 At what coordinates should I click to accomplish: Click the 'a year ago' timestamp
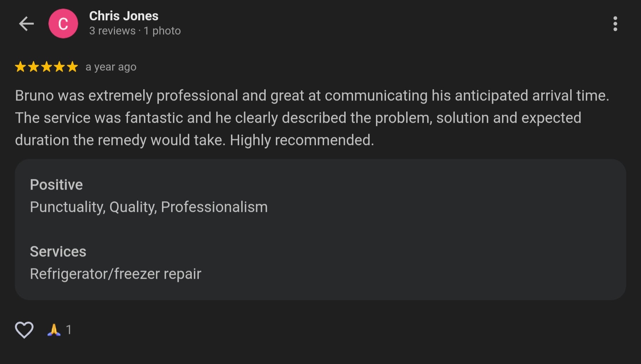(111, 67)
